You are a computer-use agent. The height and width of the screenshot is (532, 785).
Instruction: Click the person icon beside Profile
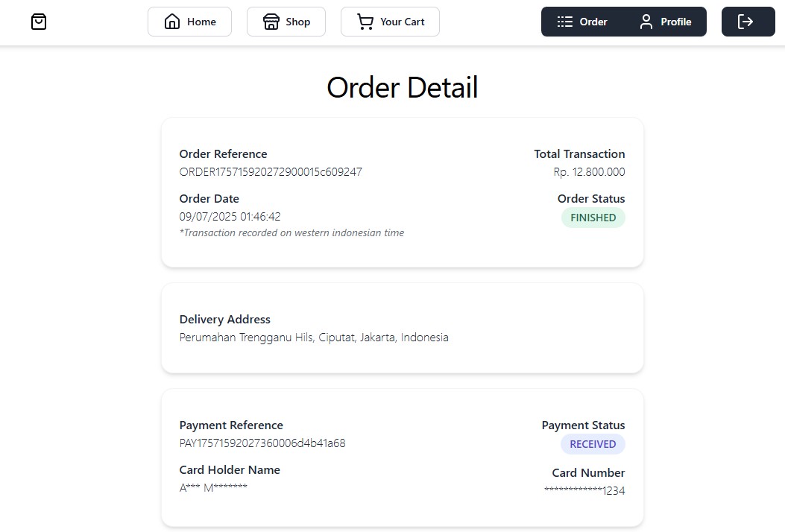646,22
